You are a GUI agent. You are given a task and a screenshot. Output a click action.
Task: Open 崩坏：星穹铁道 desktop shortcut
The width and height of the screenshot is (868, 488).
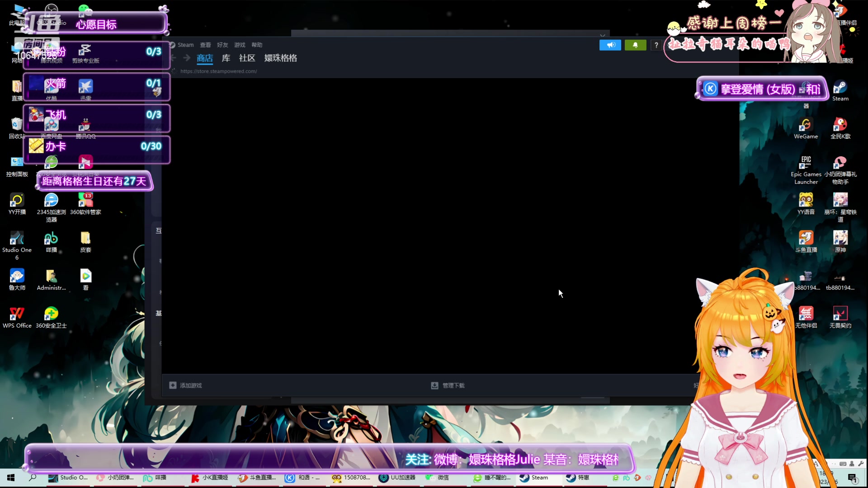tap(840, 207)
